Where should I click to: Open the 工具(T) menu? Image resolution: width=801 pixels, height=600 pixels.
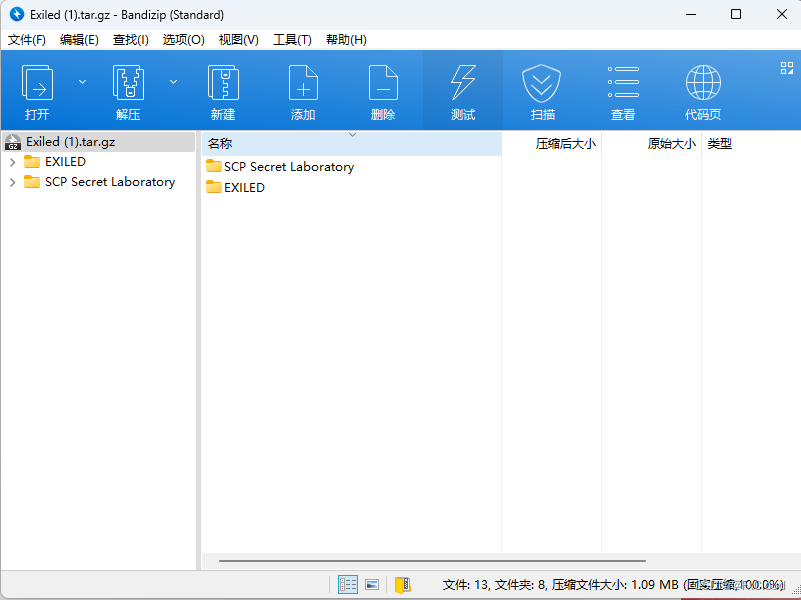point(292,40)
